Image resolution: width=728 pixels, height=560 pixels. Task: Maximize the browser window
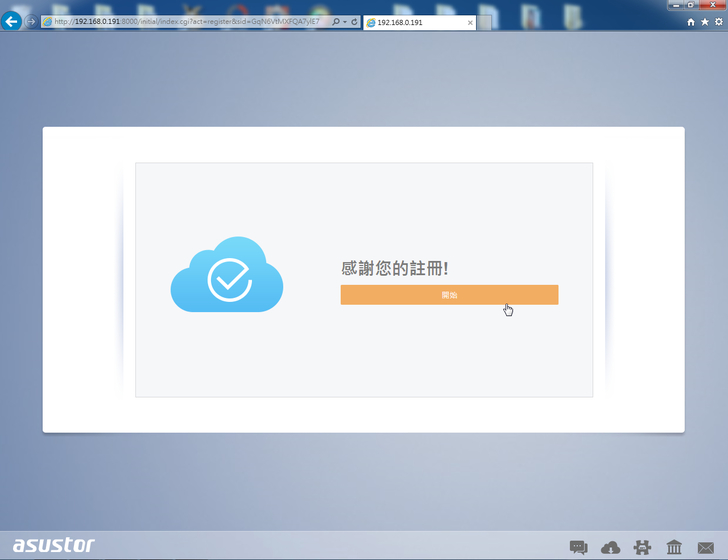coord(690,5)
